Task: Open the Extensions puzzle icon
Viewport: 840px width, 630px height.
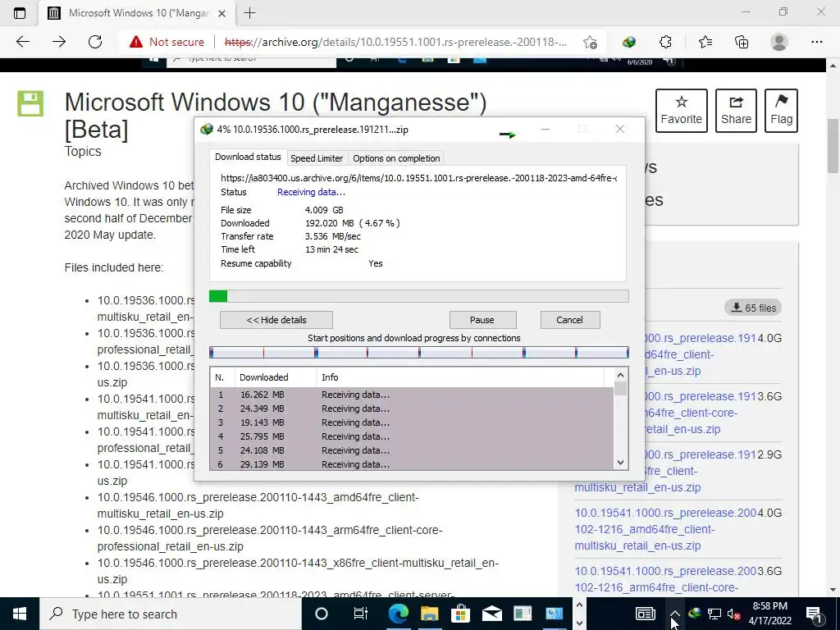Action: click(x=665, y=42)
